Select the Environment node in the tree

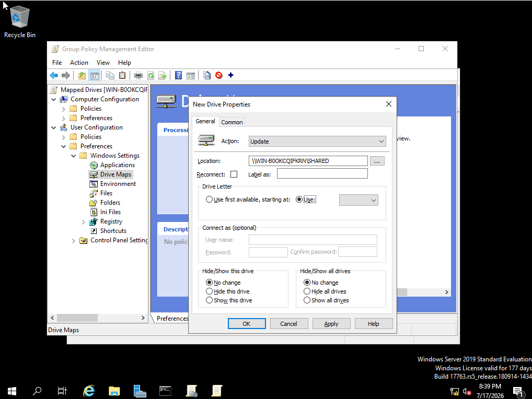[x=118, y=184]
